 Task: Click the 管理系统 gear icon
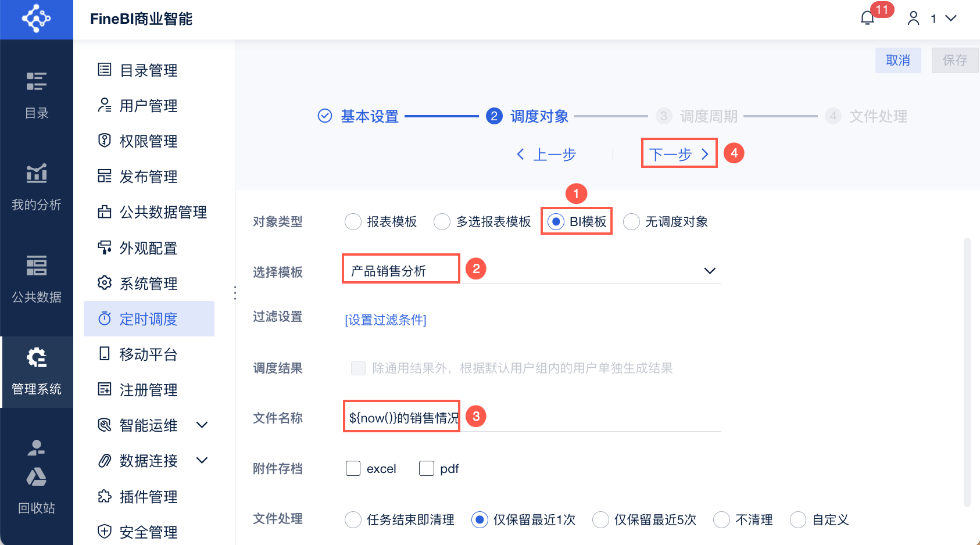tap(37, 358)
